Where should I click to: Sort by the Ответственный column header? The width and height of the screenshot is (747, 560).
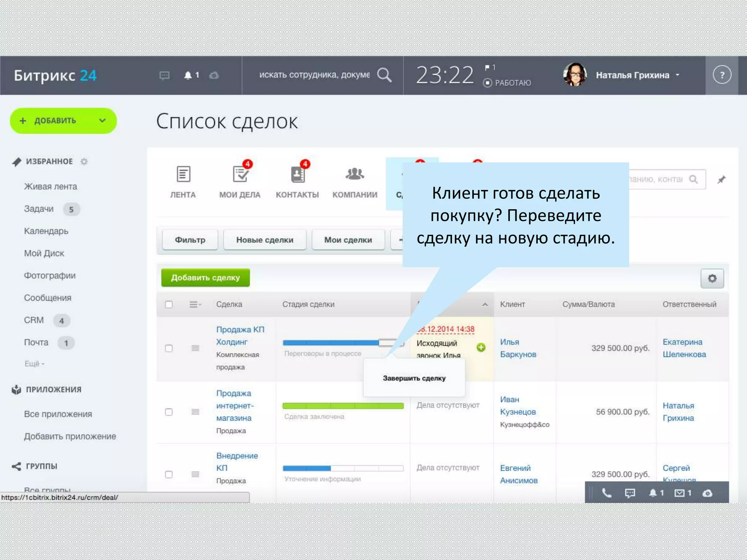point(689,304)
